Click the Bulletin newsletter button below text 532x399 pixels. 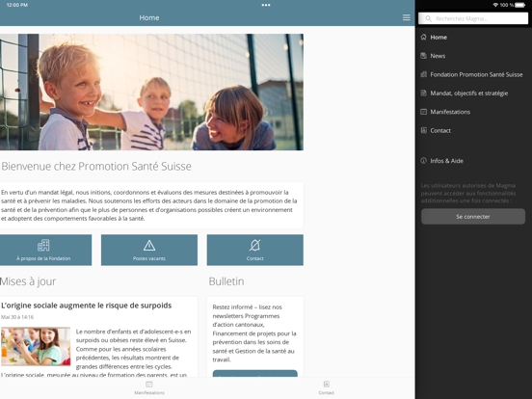click(255, 374)
